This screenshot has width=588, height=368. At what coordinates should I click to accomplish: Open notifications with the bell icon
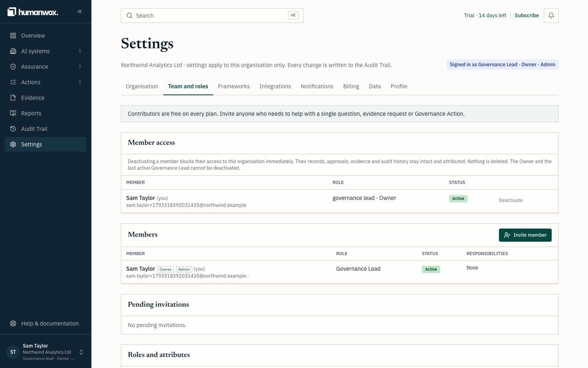coord(551,16)
